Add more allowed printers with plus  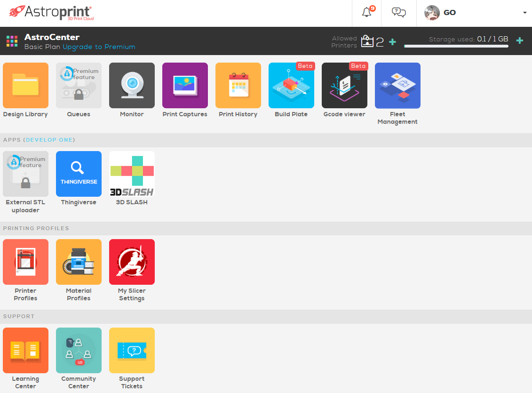tap(393, 42)
